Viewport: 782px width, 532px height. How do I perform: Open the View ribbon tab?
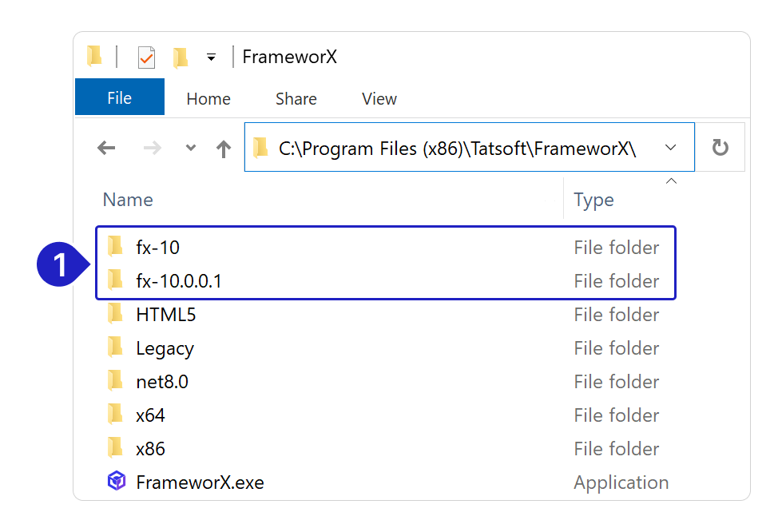pyautogui.click(x=379, y=99)
